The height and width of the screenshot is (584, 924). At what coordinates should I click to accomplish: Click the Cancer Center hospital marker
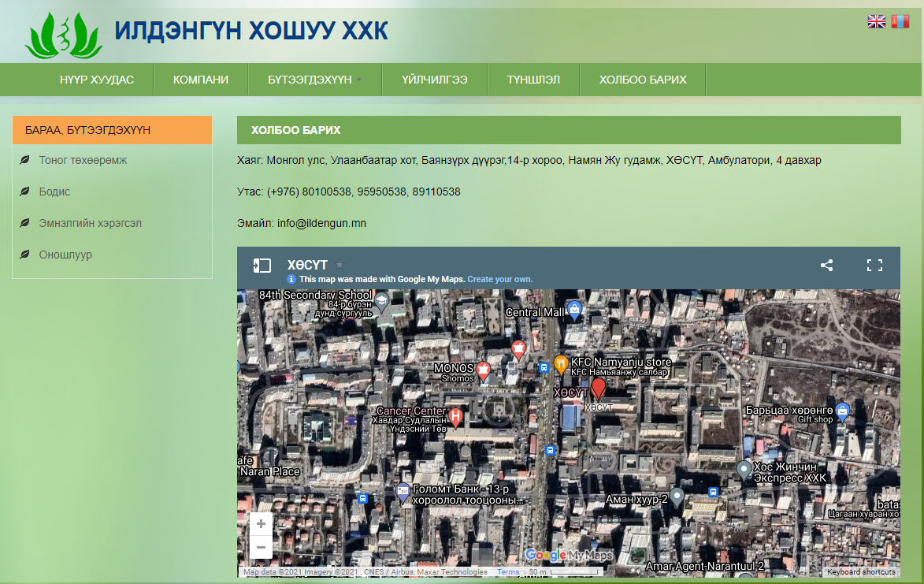point(455,415)
